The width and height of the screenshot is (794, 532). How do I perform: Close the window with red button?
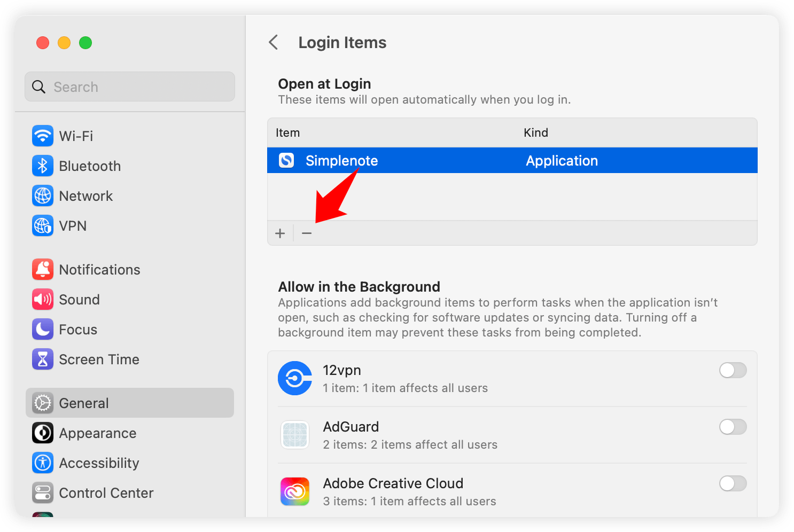43,43
